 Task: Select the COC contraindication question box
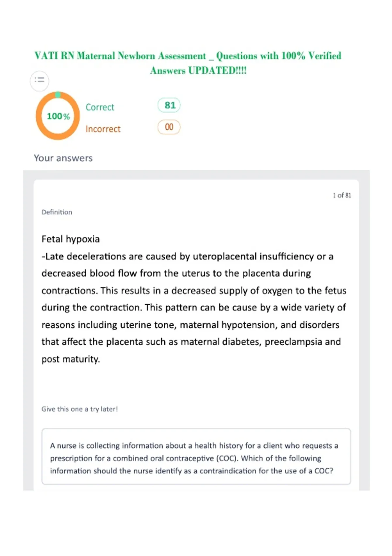(x=196, y=456)
